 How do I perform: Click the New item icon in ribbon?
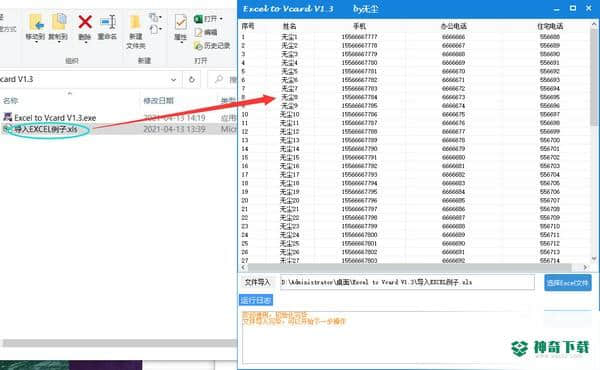point(154,17)
